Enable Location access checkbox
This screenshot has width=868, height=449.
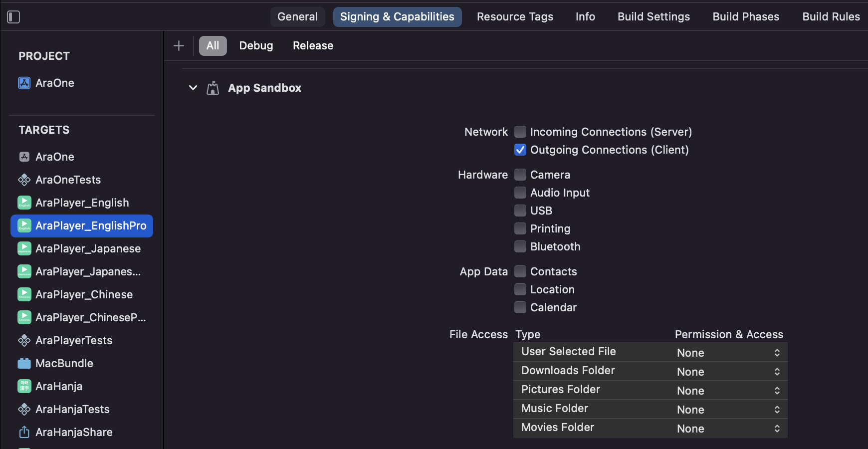(x=520, y=289)
